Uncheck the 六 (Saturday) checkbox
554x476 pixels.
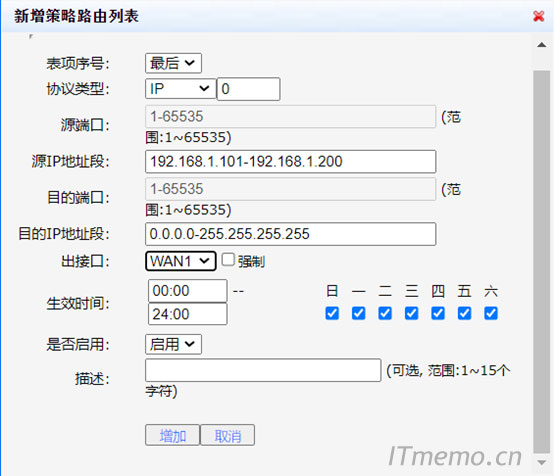click(491, 313)
